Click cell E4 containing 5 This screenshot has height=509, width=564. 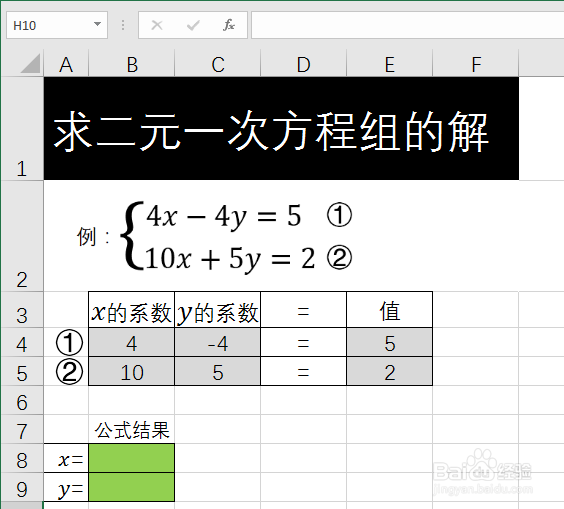point(390,342)
